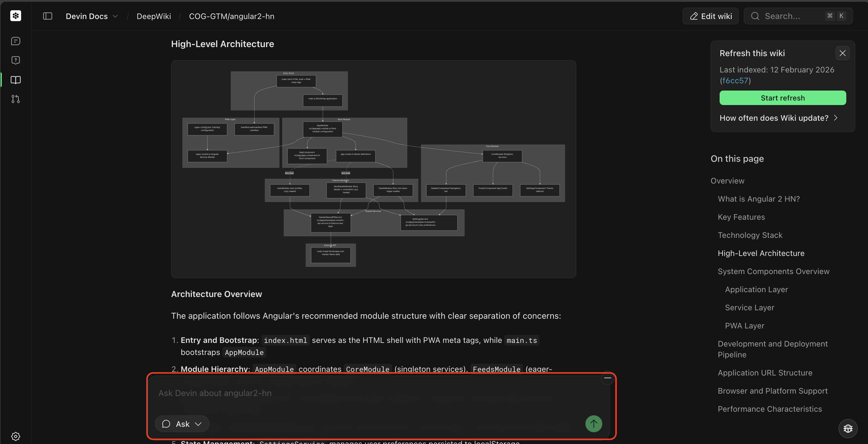This screenshot has height=444, width=868.
Task: Jump to Technology Stack on this page
Action: (750, 235)
